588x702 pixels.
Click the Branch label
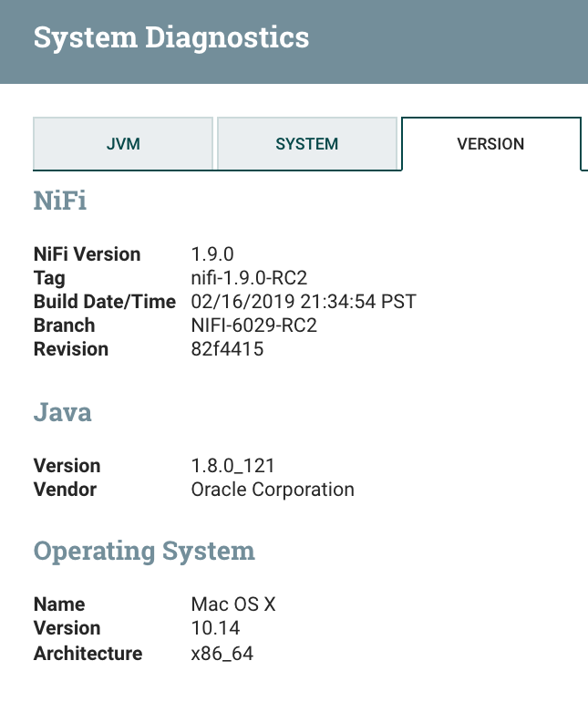coord(64,325)
